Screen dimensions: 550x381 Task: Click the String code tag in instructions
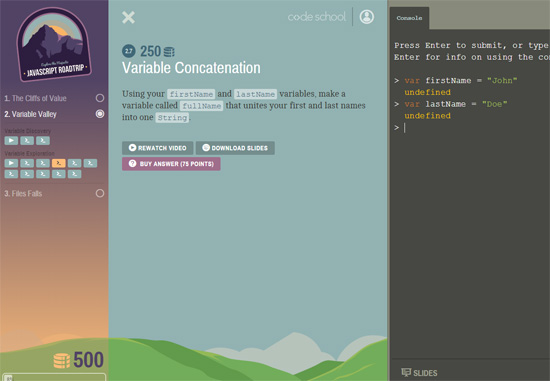(172, 117)
